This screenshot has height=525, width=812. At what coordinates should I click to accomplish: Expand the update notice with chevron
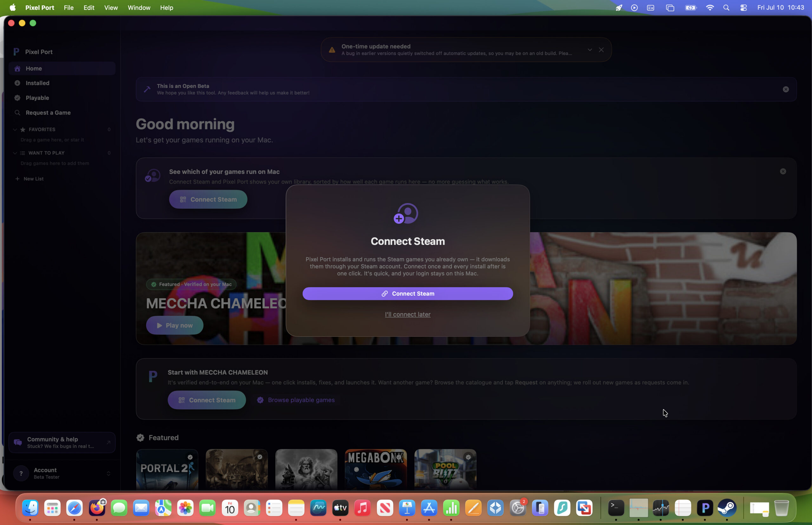pyautogui.click(x=590, y=50)
